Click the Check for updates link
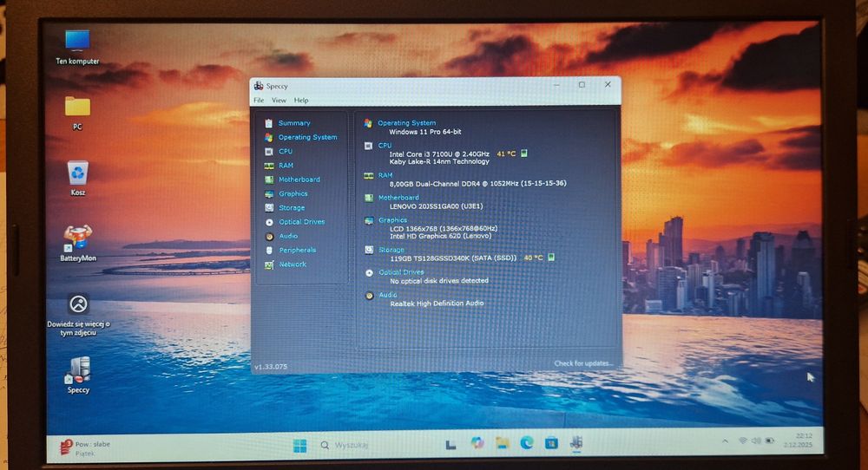 click(x=583, y=363)
